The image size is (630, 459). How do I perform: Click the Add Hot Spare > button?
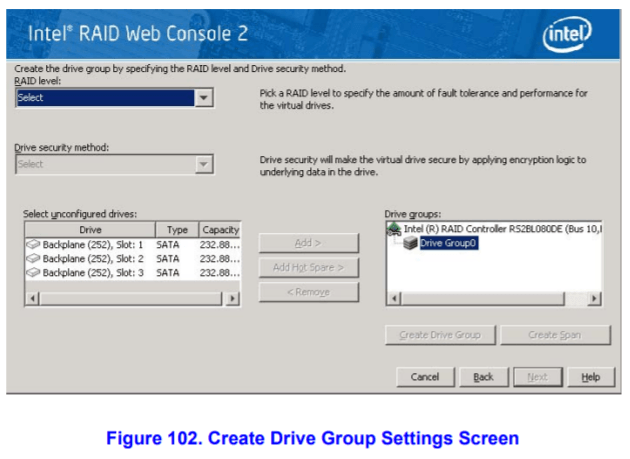(x=309, y=268)
